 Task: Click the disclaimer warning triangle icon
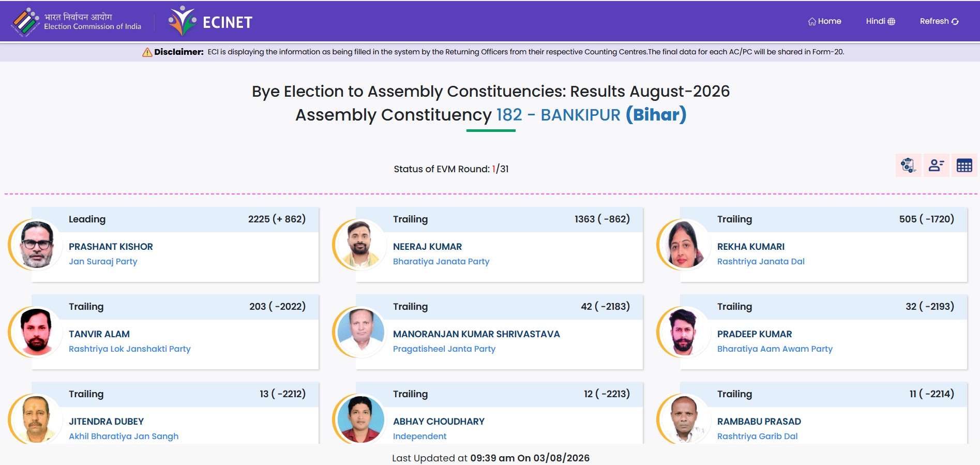147,52
